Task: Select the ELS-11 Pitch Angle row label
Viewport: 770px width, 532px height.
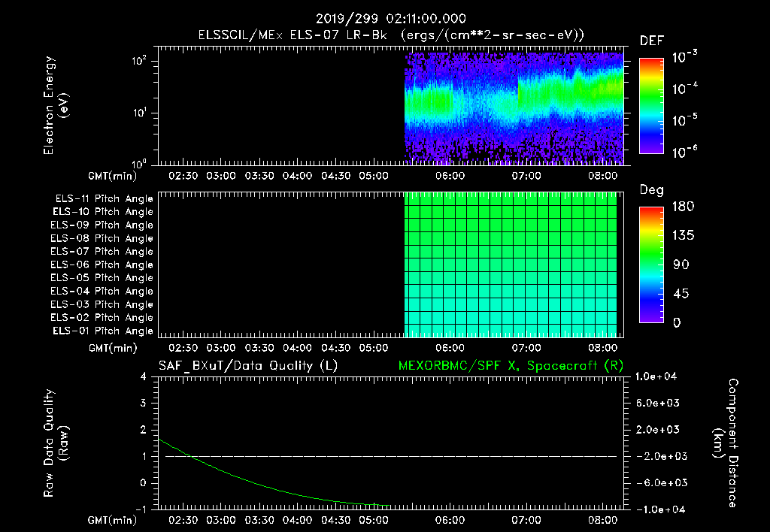Action: point(104,199)
